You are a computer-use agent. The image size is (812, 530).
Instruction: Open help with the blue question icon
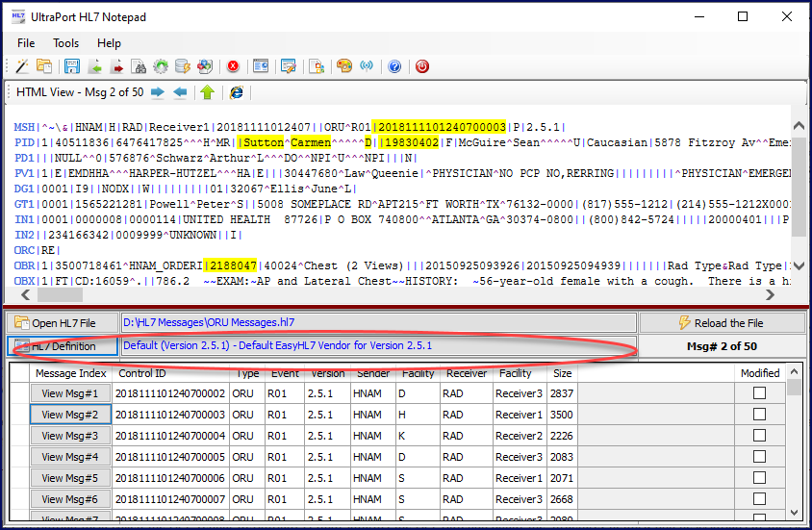tap(394, 66)
